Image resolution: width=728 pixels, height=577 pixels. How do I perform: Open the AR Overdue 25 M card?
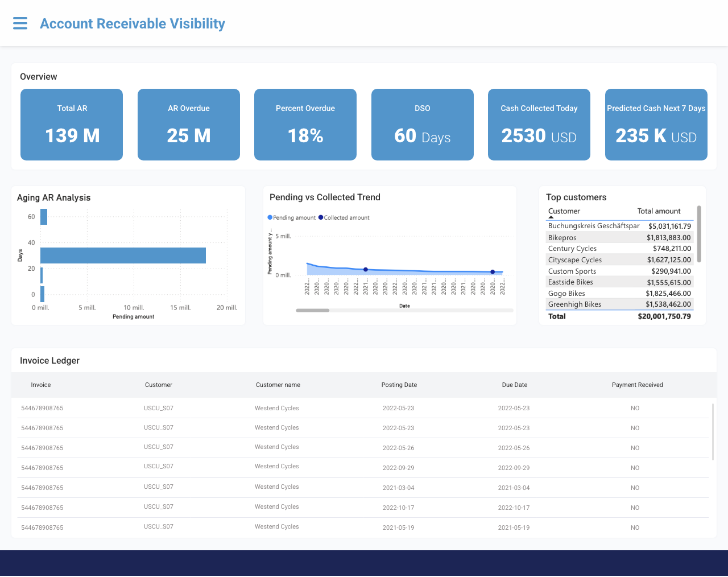tap(188, 125)
